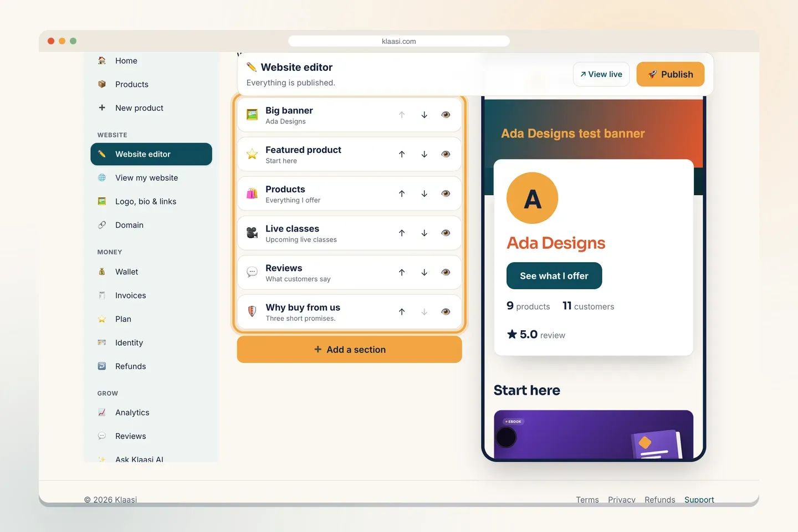Move Reviews section down
Viewport: 798px width, 532px height.
point(424,272)
